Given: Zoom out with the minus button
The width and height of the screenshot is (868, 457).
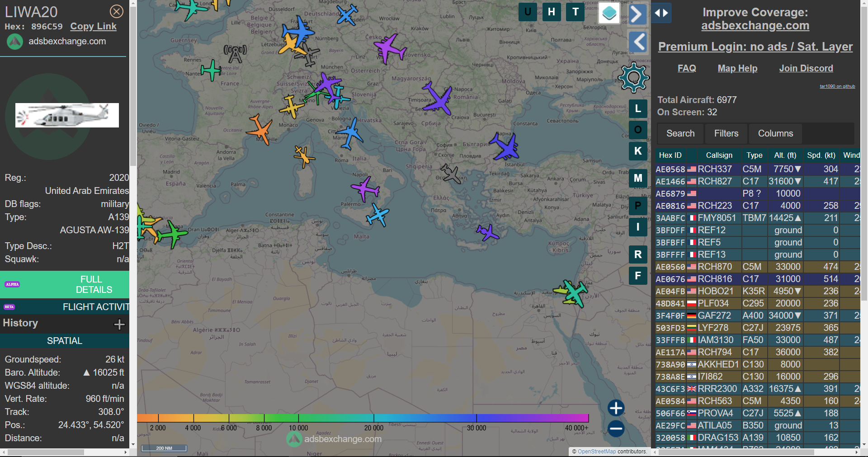Looking at the screenshot, I should click(616, 429).
